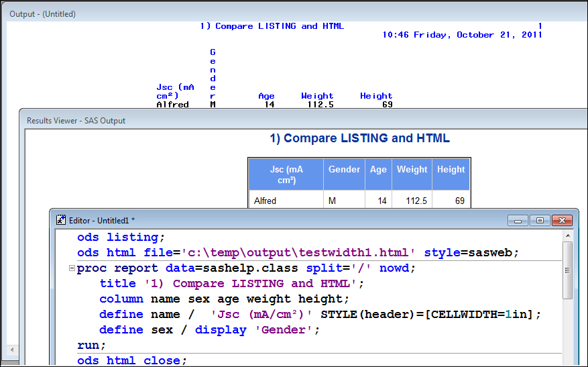Click the Age column header in HTML table

pos(378,170)
